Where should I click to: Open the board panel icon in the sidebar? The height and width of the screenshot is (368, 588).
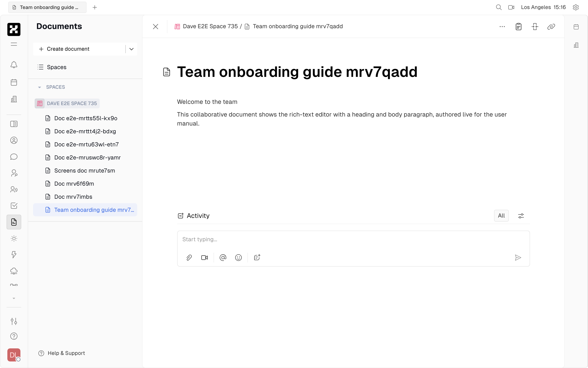(x=14, y=124)
